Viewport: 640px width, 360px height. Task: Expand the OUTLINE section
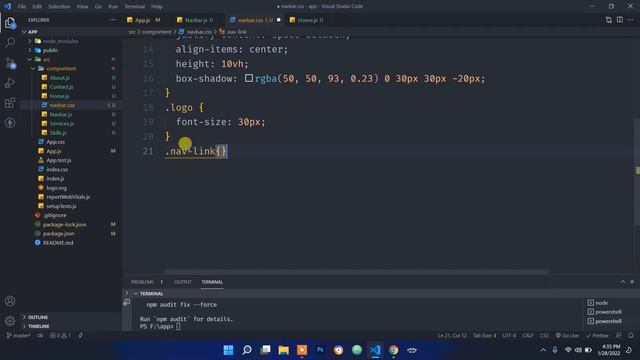(38, 317)
